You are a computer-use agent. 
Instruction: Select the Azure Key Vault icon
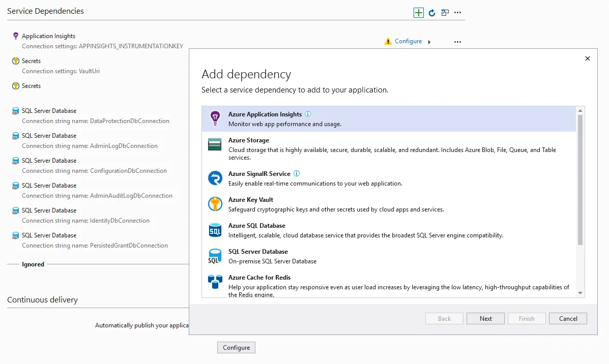tap(215, 204)
